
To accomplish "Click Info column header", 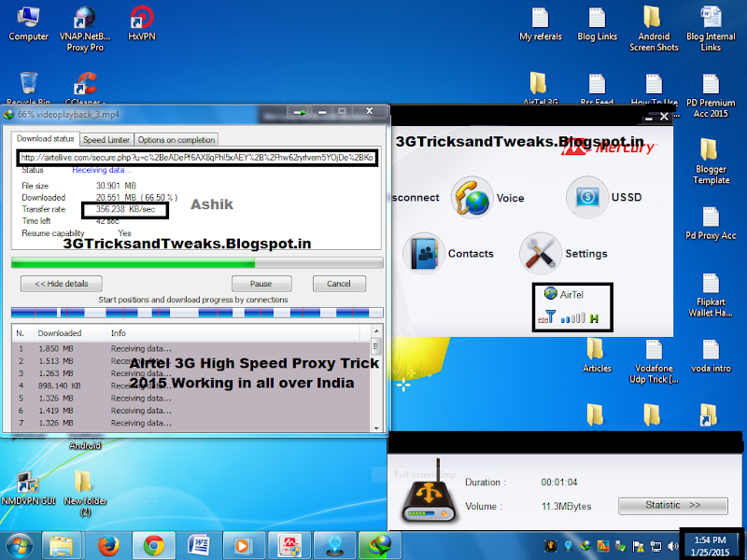I will pos(233,333).
